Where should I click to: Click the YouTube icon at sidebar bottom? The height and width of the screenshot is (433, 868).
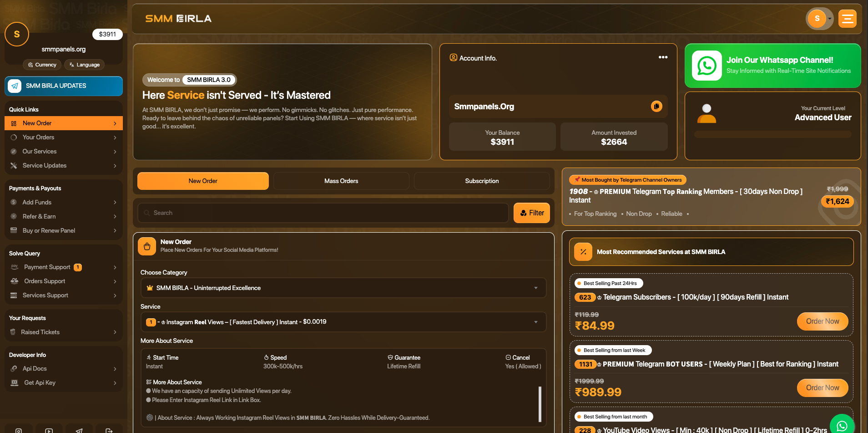49,430
